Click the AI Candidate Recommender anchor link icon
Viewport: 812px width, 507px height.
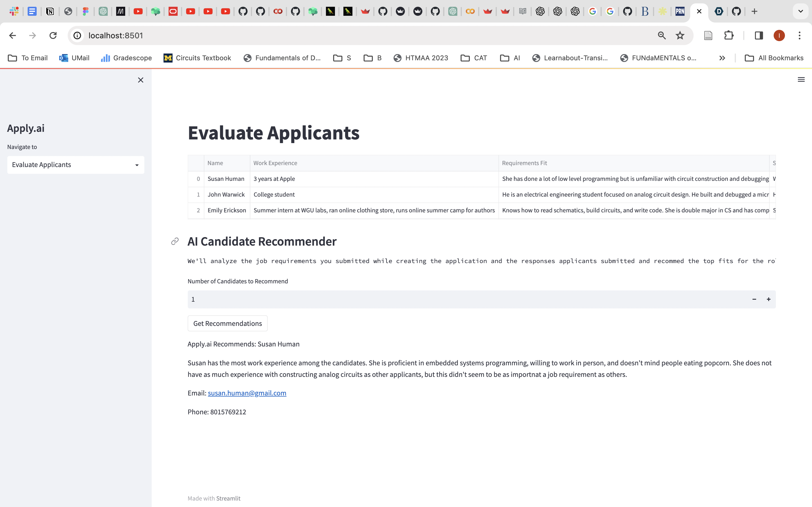tap(175, 241)
